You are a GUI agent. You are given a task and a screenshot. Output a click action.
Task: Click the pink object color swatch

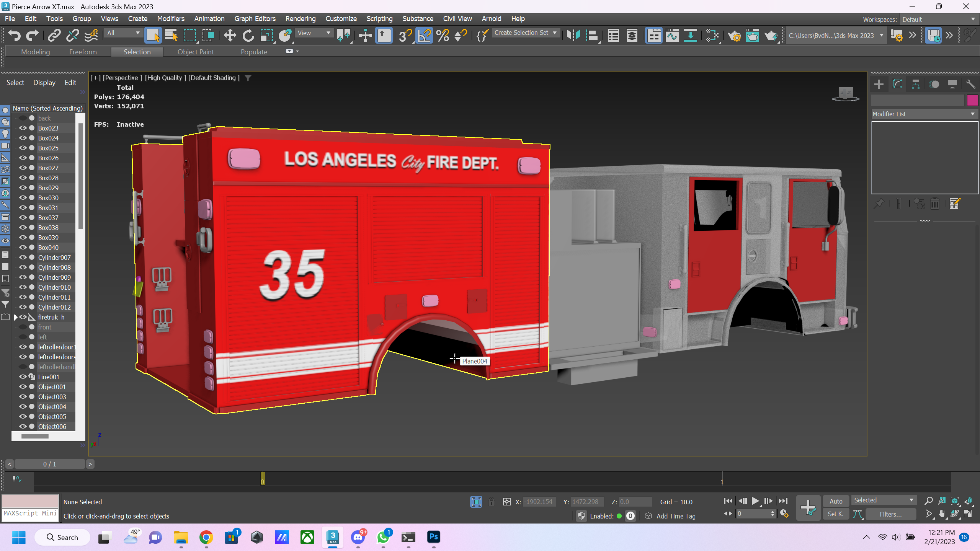(x=972, y=100)
